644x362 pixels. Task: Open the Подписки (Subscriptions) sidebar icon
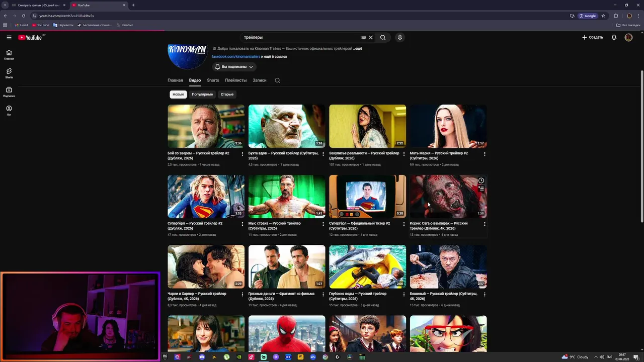(9, 92)
